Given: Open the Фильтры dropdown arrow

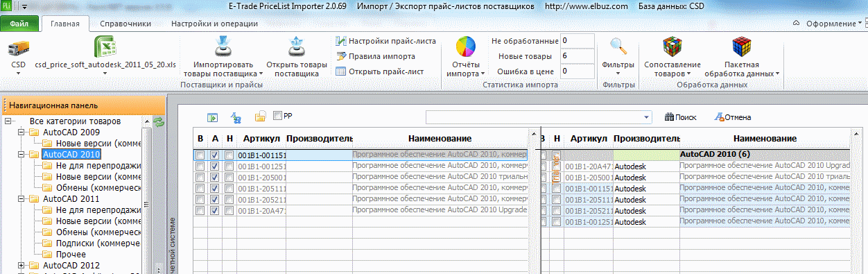Looking at the screenshot, I should tap(618, 73).
